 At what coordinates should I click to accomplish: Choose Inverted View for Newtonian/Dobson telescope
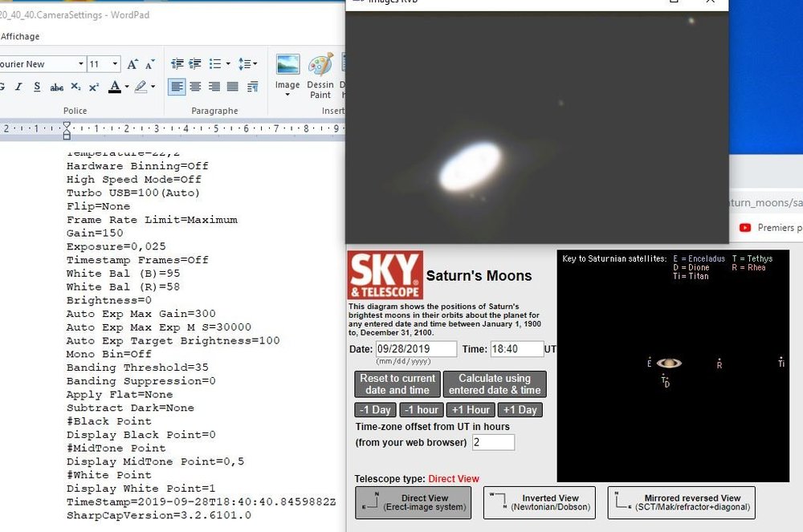point(539,504)
